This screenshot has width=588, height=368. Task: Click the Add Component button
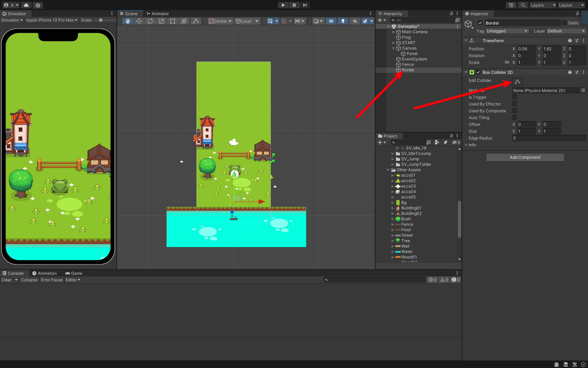coord(525,157)
